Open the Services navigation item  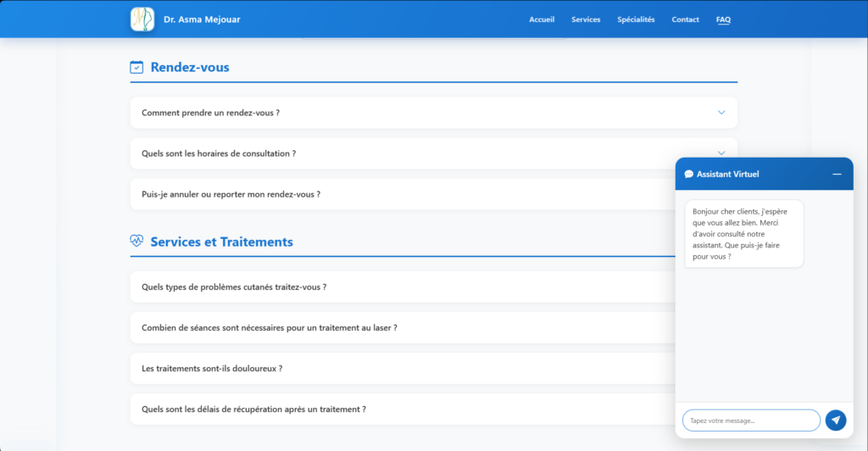[x=586, y=19]
